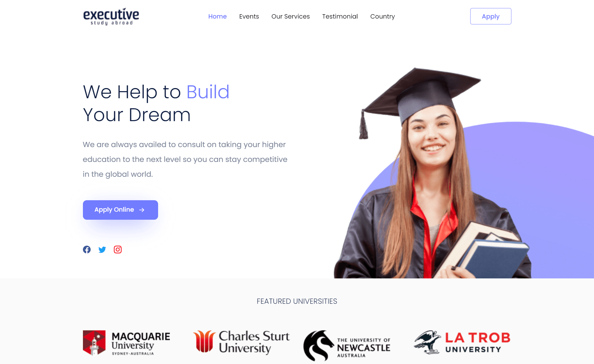
Task: Click the Instagram social media icon
Action: point(118,249)
